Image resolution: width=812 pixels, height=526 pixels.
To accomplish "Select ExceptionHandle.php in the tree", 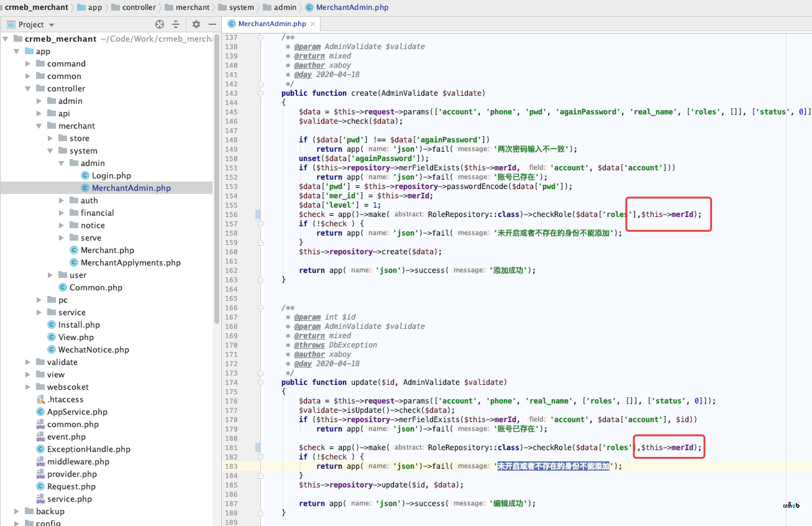I will (x=89, y=449).
